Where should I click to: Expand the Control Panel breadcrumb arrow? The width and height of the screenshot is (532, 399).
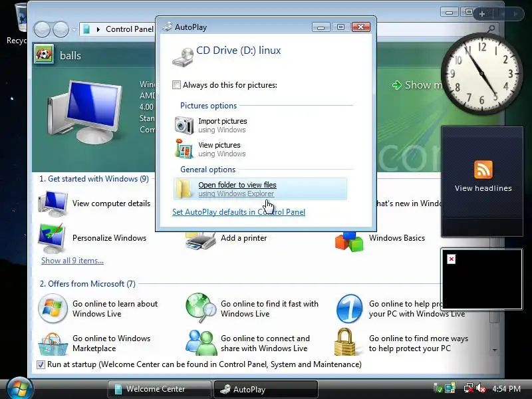[x=98, y=29]
